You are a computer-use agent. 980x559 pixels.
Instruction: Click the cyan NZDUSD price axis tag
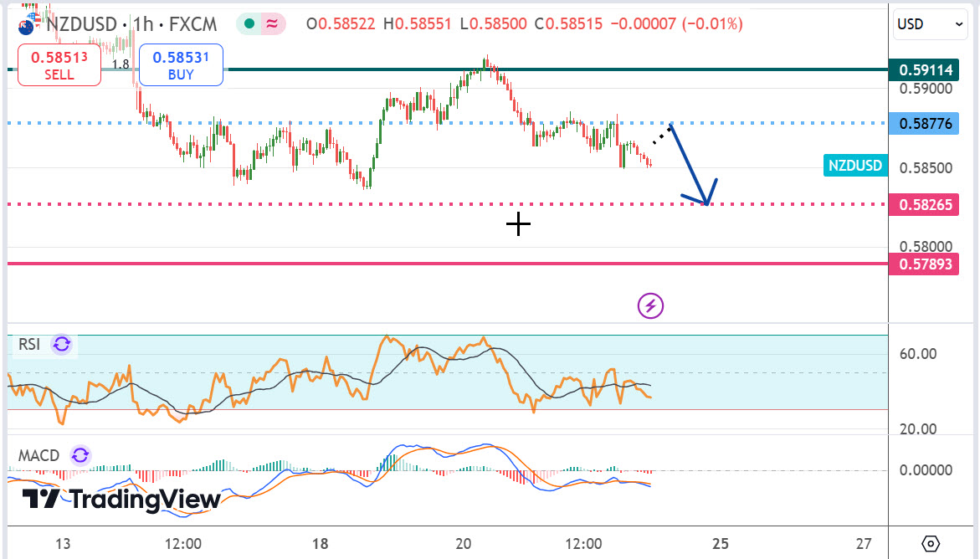click(854, 166)
